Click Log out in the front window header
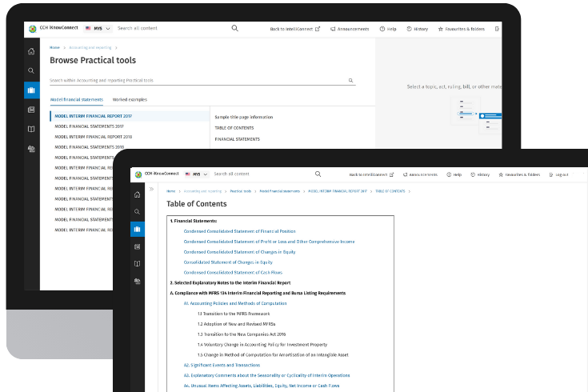Viewport: 588px width, 392px height. point(558,174)
